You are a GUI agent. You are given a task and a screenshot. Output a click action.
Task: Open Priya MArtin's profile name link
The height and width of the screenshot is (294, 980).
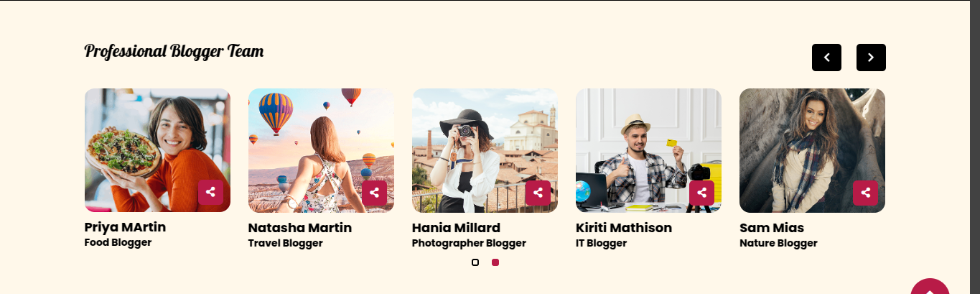click(125, 227)
